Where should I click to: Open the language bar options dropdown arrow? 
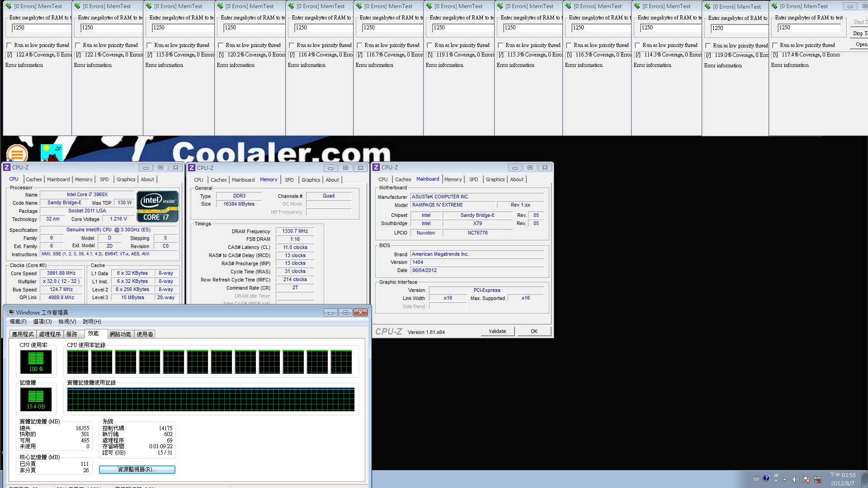776,479
